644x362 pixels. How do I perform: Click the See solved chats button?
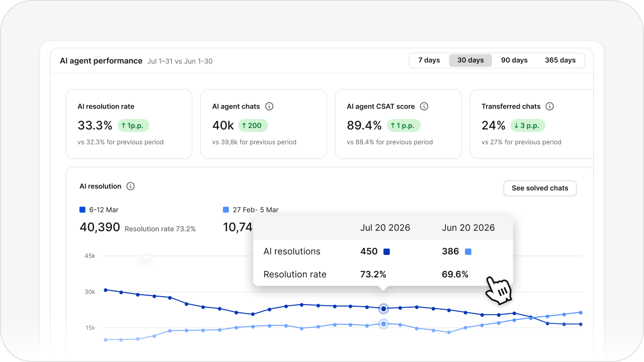(x=540, y=188)
